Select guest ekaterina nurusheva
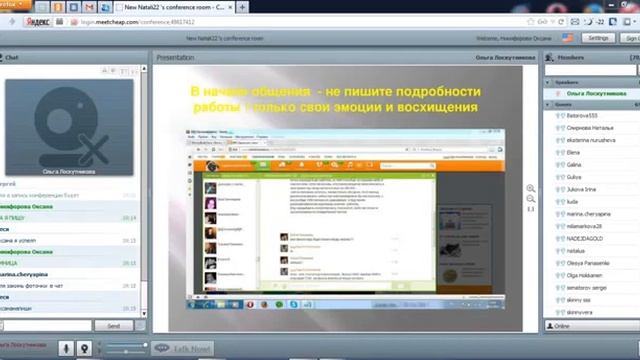This screenshot has height=360, width=640. [591, 140]
